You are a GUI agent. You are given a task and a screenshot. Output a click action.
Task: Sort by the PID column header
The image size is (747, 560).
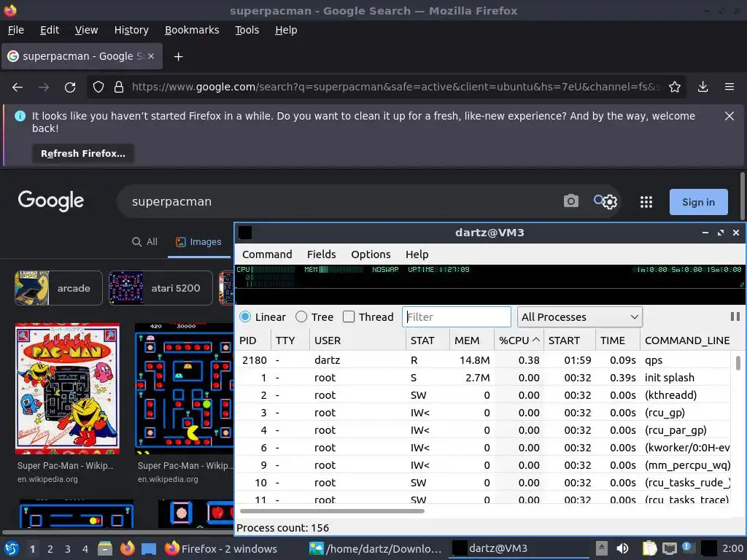point(253,341)
